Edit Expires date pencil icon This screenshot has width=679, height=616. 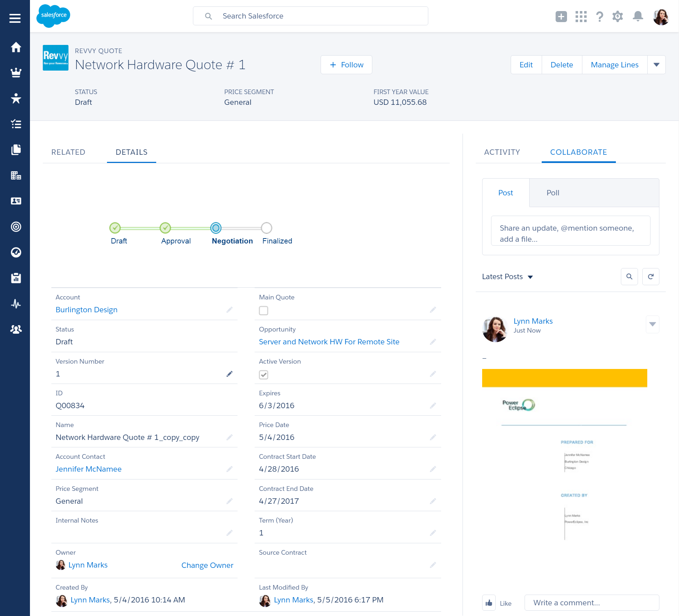pos(433,405)
